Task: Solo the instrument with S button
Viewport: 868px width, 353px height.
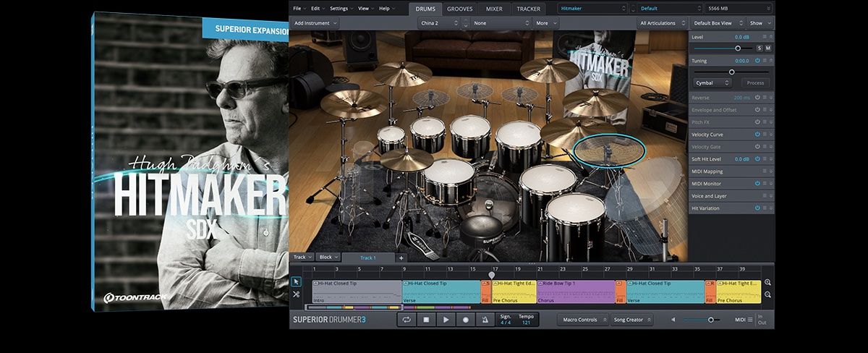Action: (x=759, y=48)
